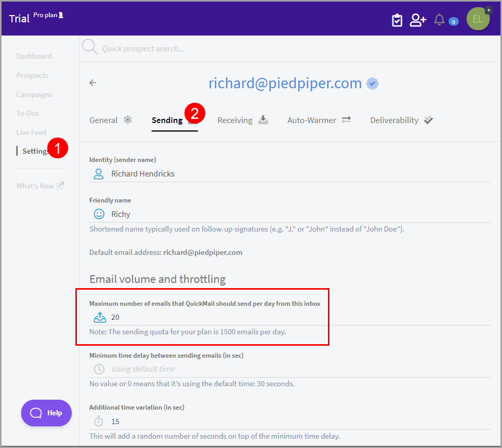
Task: Go to Prospects in the sidebar
Action: pos(32,75)
